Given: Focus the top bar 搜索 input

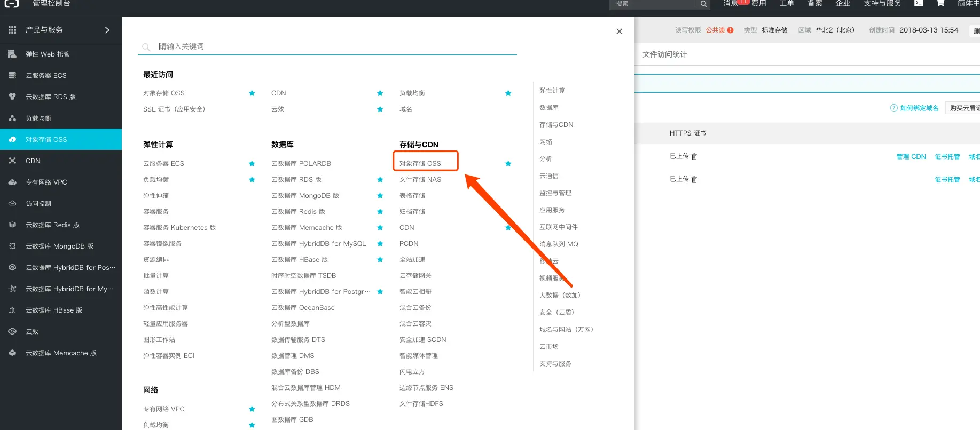Looking at the screenshot, I should coord(653,4).
